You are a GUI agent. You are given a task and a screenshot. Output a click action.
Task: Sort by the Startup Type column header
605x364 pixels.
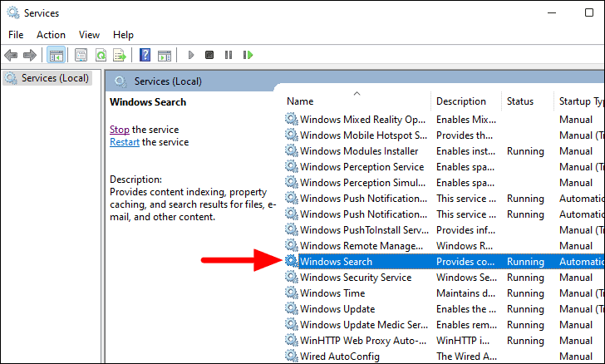point(581,101)
